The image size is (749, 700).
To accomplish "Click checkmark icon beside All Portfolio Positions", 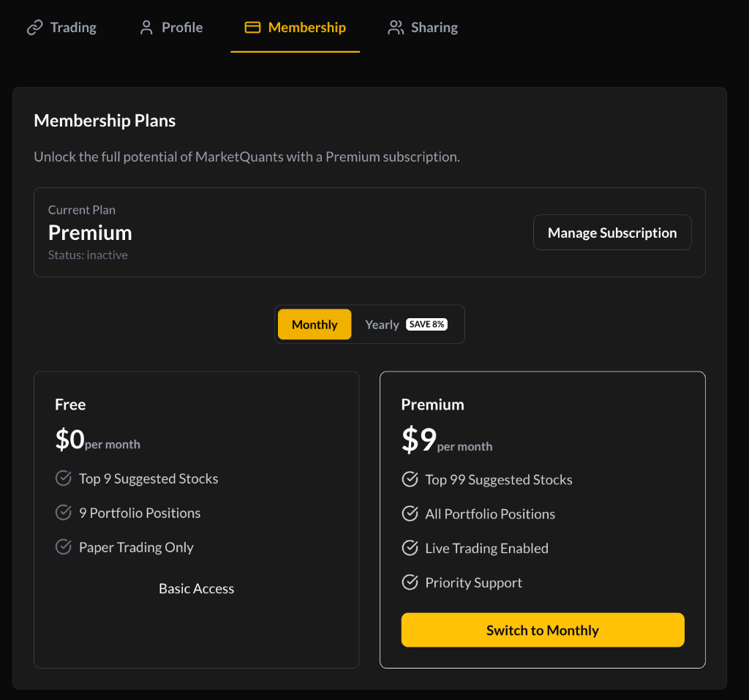I will (410, 513).
